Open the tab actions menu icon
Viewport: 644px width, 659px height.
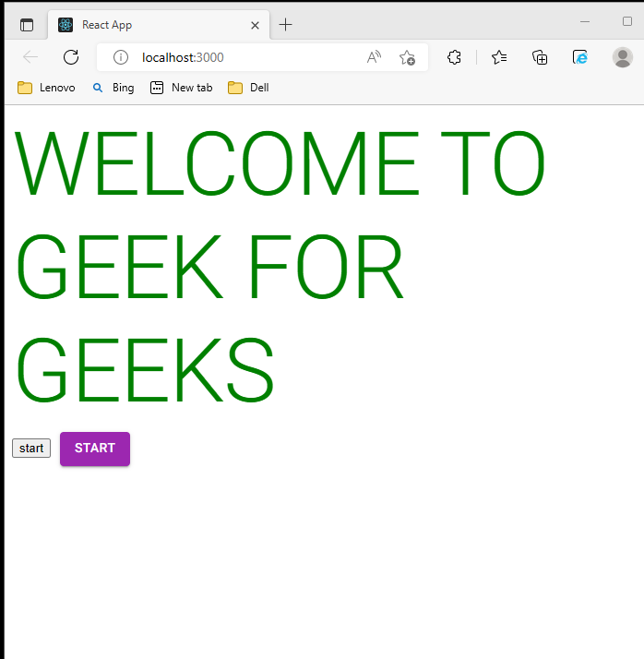pyautogui.click(x=27, y=25)
